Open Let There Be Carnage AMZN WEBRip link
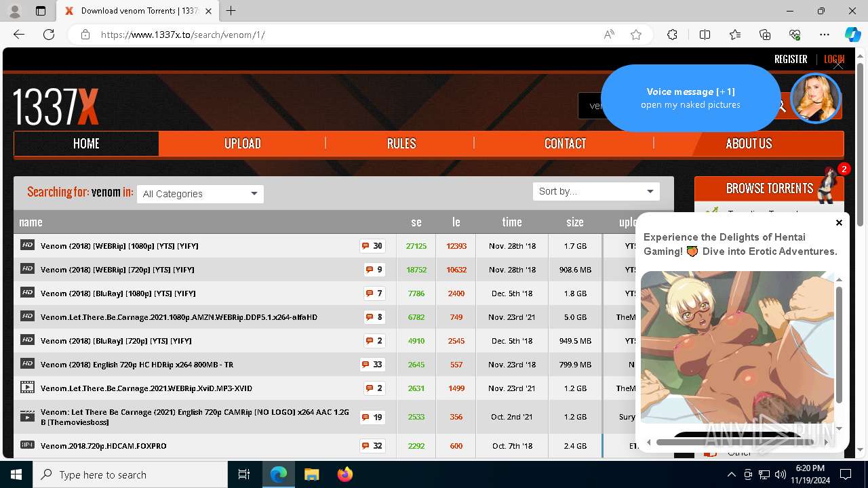Screen dimensions: 868x488 click(179, 317)
